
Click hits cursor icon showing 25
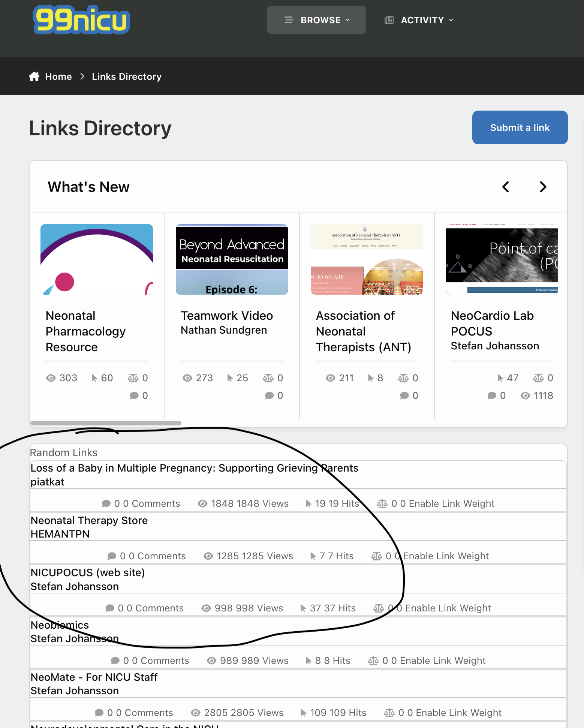tap(230, 378)
